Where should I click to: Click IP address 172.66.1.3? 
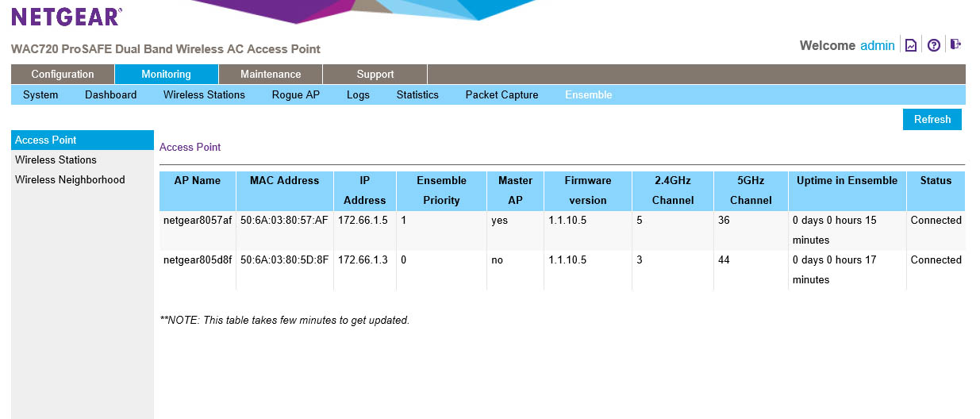363,259
